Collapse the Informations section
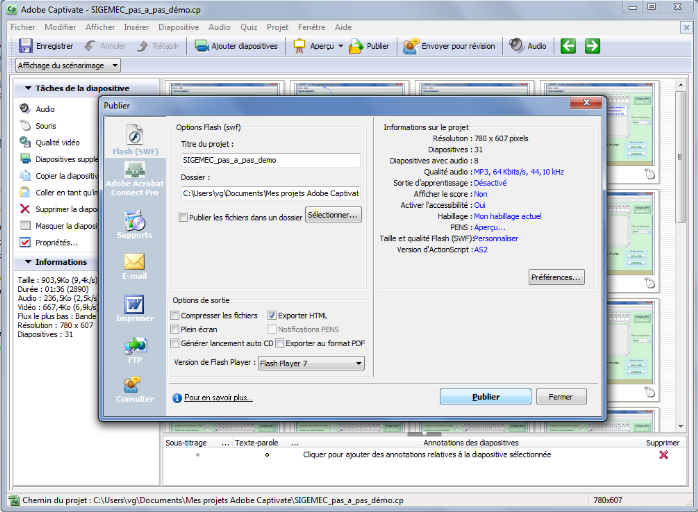 click(x=28, y=262)
